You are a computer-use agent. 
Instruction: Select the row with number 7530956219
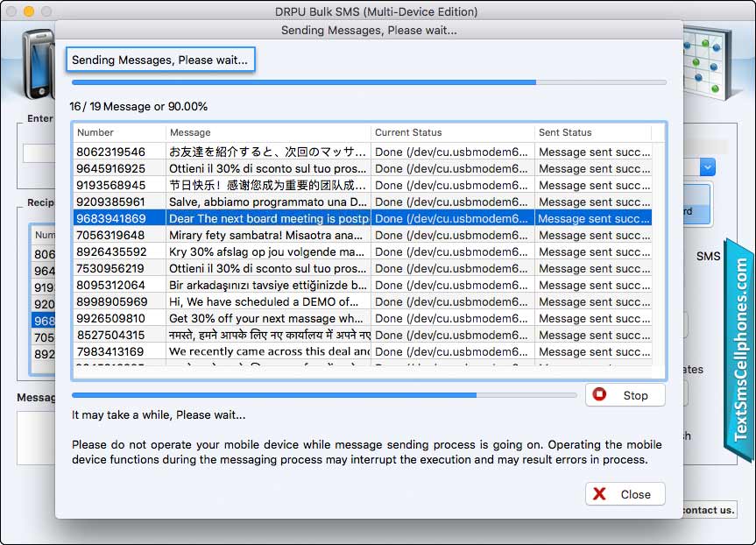pos(362,268)
